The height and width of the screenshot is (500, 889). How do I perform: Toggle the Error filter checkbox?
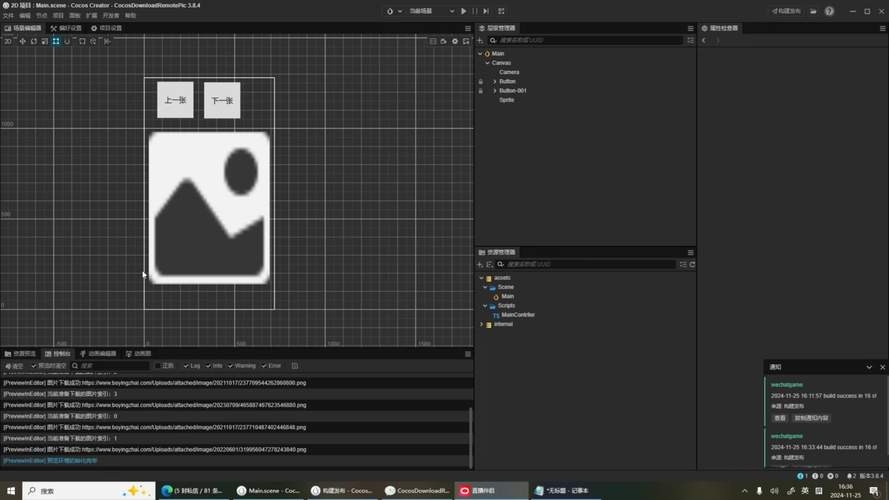(x=265, y=366)
